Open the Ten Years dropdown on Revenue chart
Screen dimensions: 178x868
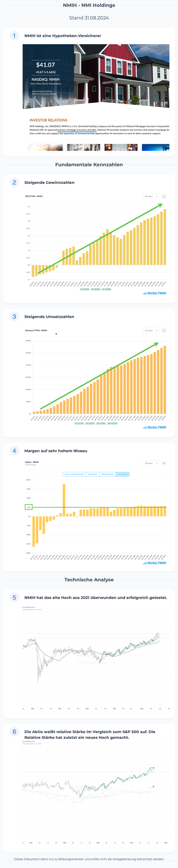pyautogui.click(x=151, y=331)
